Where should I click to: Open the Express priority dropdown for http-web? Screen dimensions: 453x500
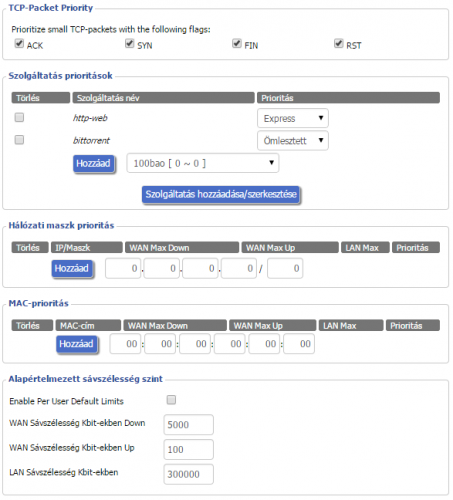click(293, 118)
